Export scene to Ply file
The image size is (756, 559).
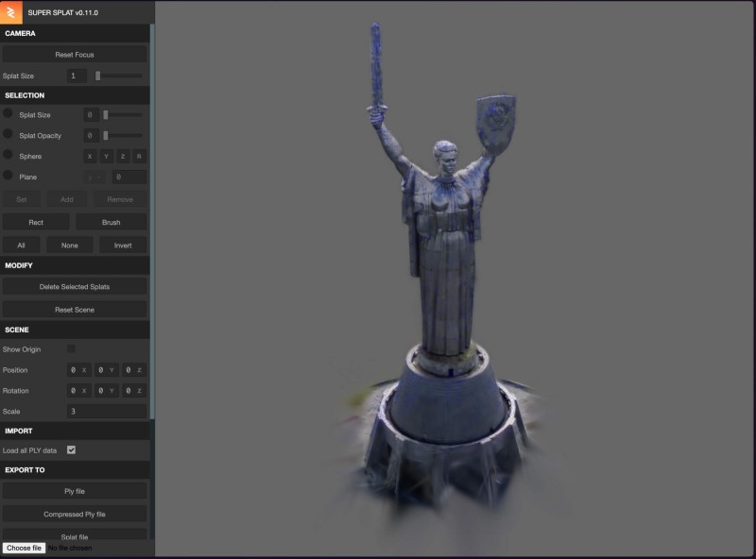click(x=75, y=491)
